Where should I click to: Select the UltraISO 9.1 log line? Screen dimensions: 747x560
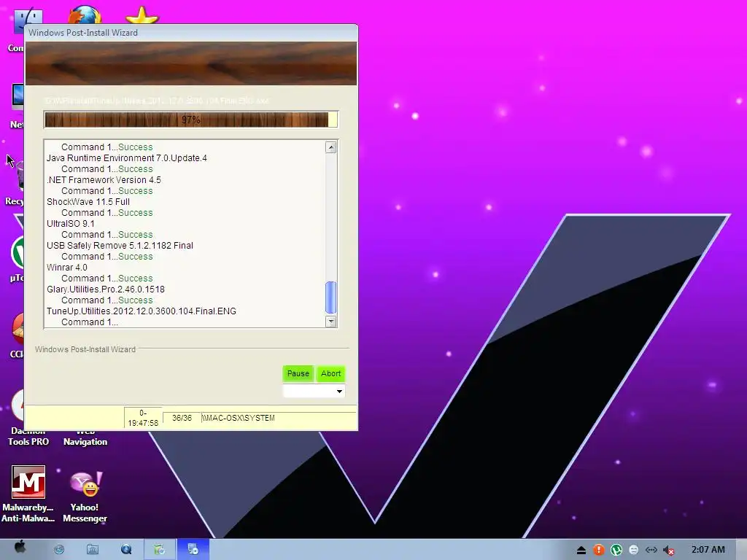(71, 224)
